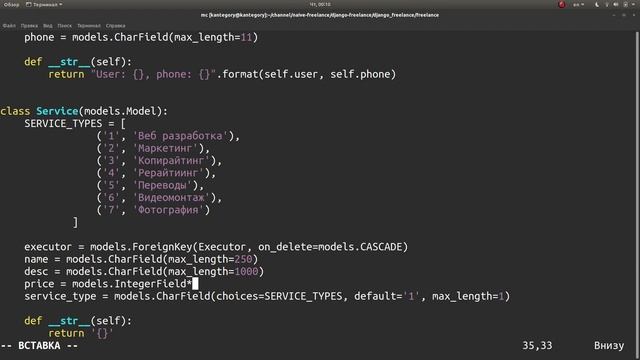Open the Терминал menu in terminal menubar
This screenshot has height=360, width=640.
[x=89, y=26]
